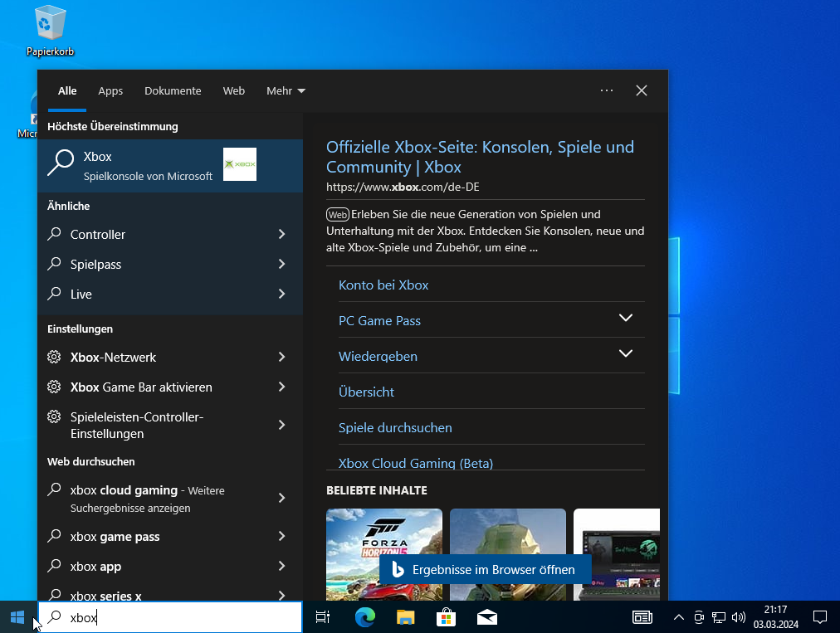The image size is (840, 633).
Task: Open the Offizielle Xbox-Seite title link
Action: coord(480,157)
